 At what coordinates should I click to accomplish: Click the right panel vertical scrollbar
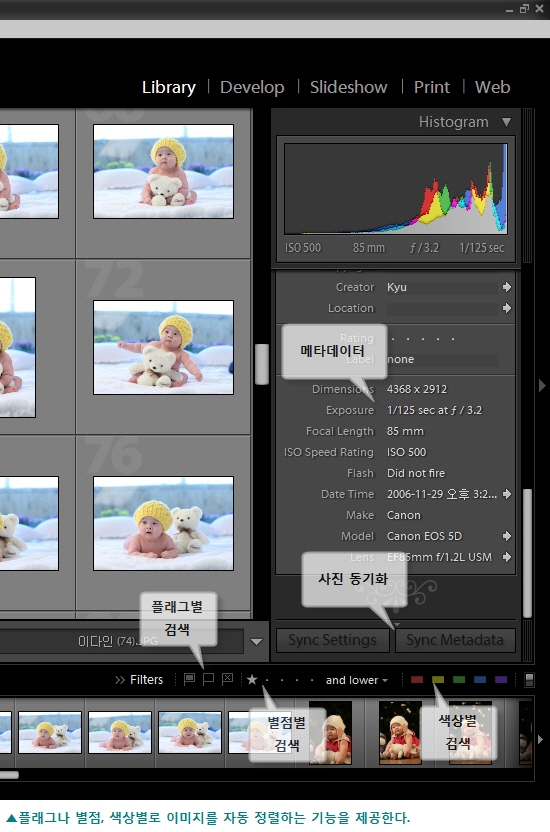pyautogui.click(x=527, y=553)
